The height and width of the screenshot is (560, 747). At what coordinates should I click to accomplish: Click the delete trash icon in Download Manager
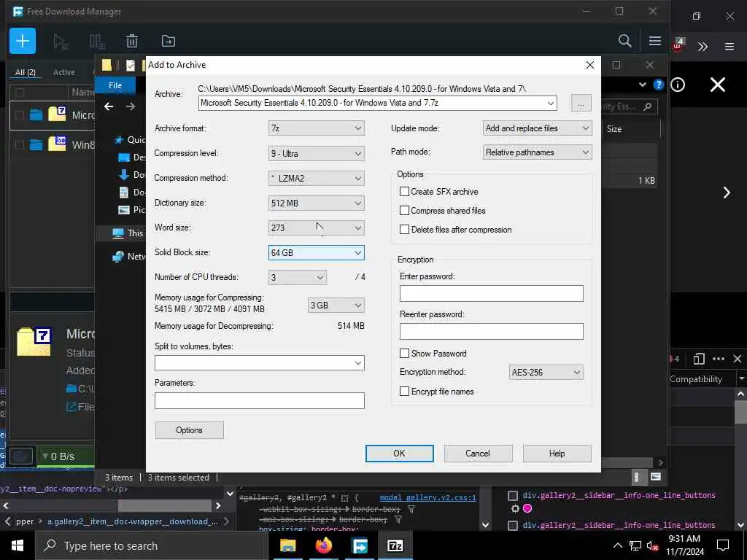132,41
